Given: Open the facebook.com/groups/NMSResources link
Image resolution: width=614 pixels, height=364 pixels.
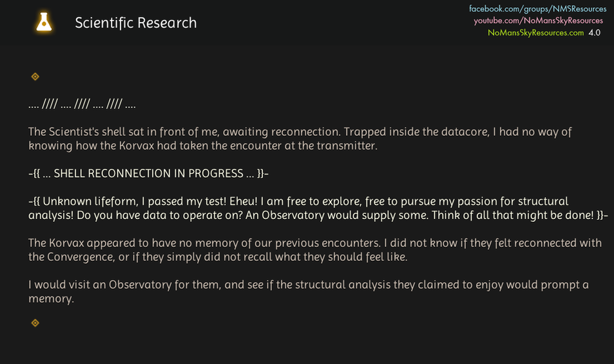Looking at the screenshot, I should (537, 9).
